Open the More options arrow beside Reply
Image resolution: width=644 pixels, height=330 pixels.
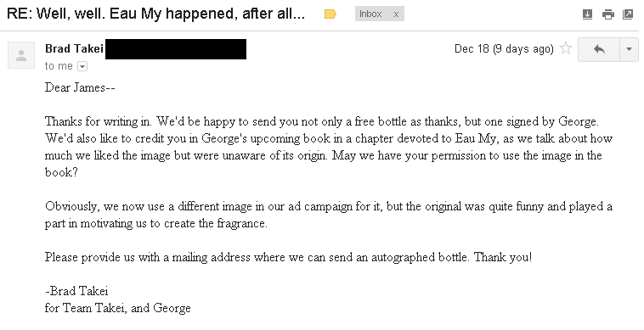pyautogui.click(x=629, y=49)
